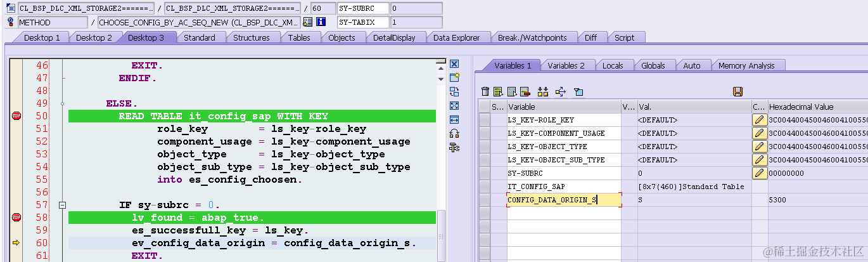Click the program icon before CL_BSP_DLC_XML_STORAGE2 field
868x262 pixels.
click(x=10, y=8)
